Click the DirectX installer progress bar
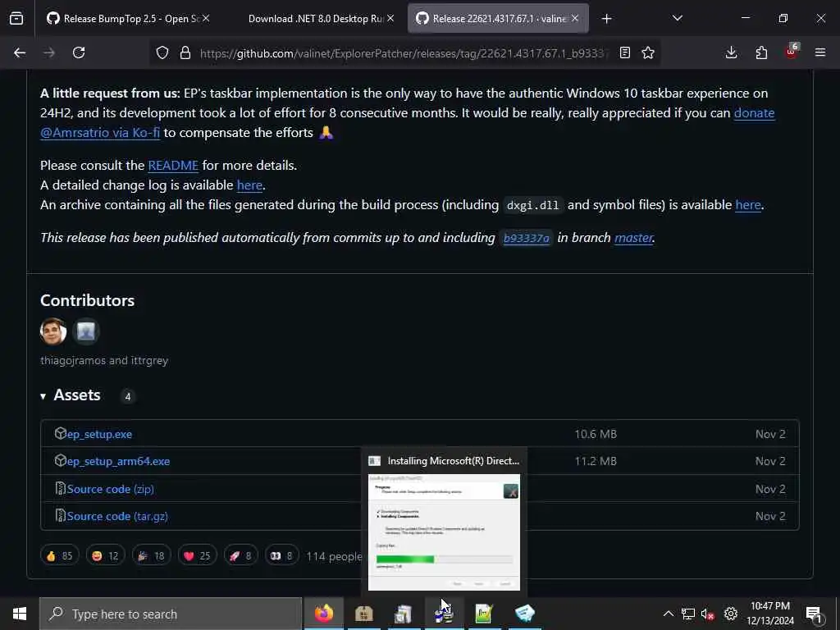This screenshot has width=840, height=630. pos(444,559)
